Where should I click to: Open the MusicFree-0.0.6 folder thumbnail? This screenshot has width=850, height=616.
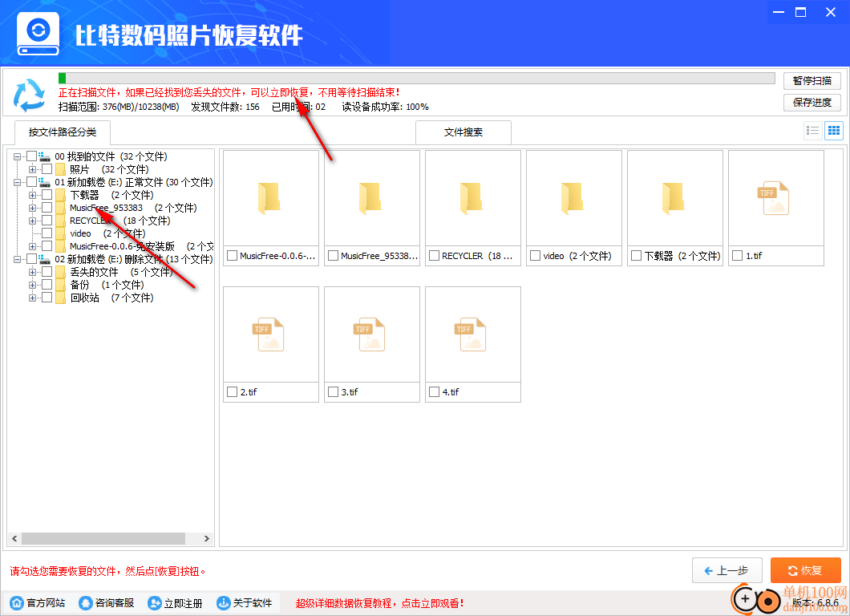[271, 198]
